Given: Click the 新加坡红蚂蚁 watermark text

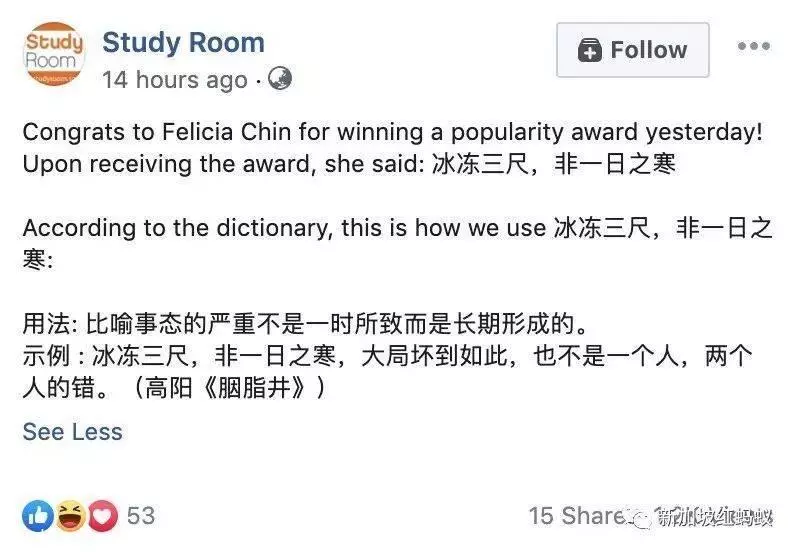Looking at the screenshot, I should click(715, 517).
